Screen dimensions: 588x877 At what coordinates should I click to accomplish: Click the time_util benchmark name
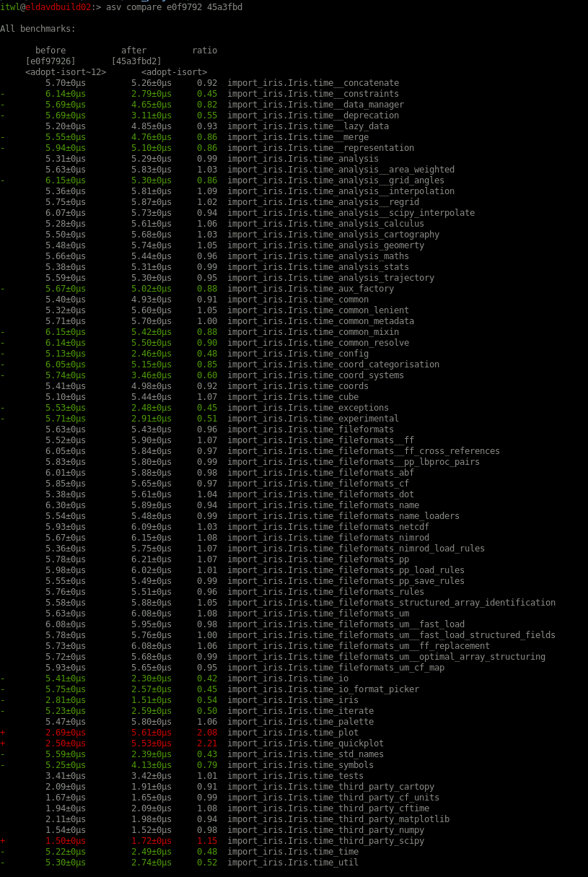(293, 863)
